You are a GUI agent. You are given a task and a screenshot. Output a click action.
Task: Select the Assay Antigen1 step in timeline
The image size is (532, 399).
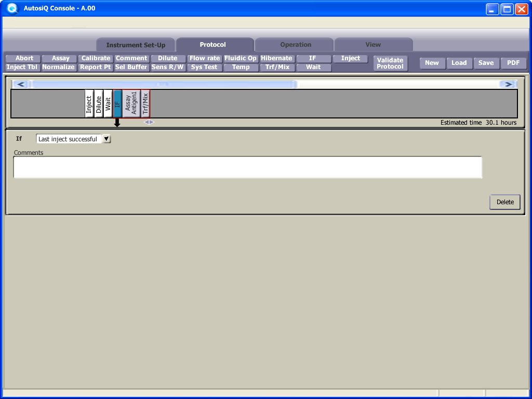[x=131, y=104]
